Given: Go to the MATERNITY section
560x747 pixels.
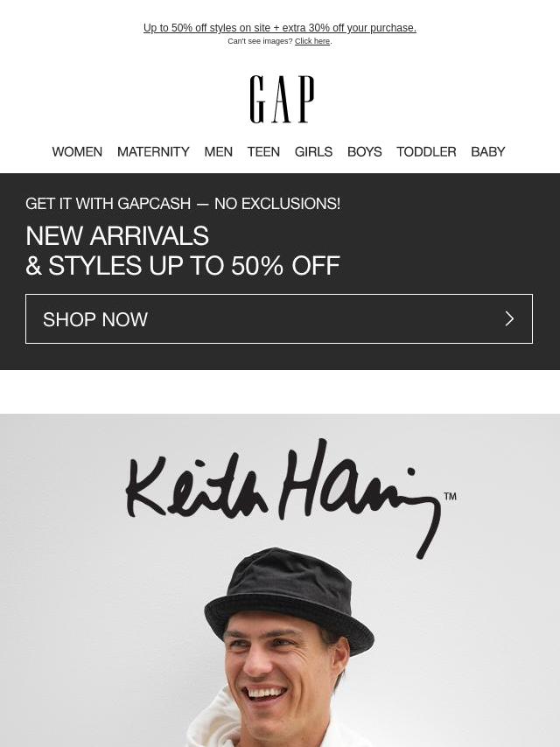Looking at the screenshot, I should coord(153,151).
